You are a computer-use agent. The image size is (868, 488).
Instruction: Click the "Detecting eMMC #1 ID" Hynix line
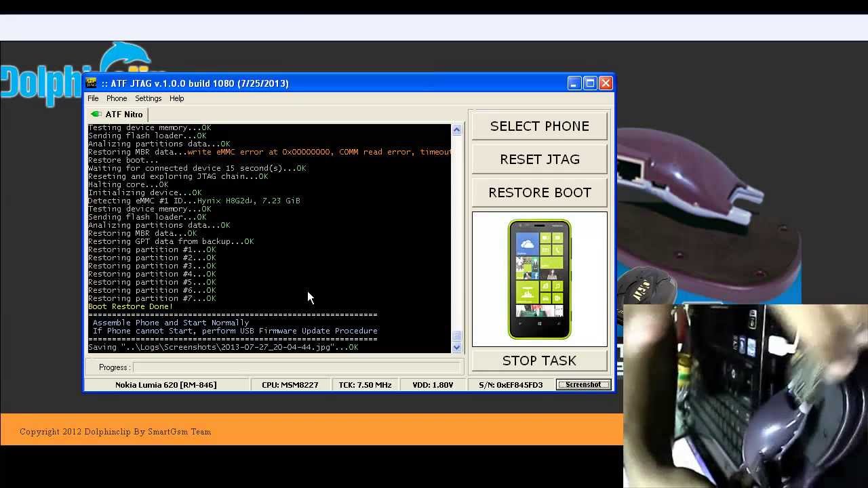click(194, 201)
